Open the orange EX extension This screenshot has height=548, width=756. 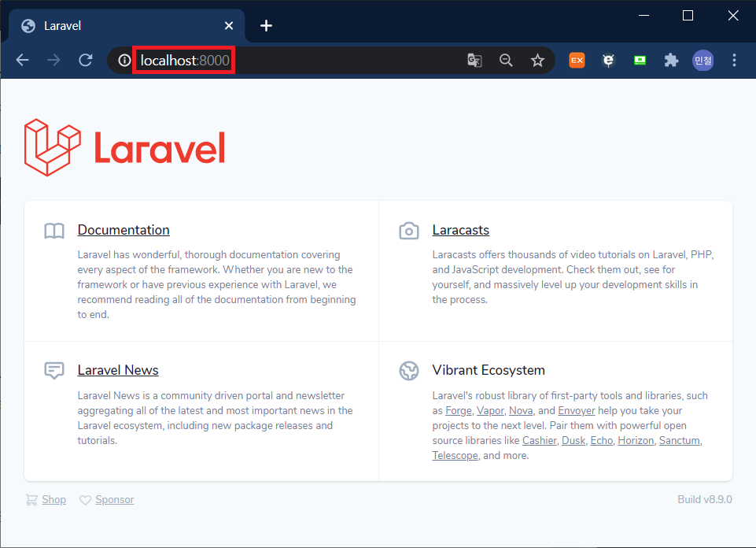pyautogui.click(x=577, y=61)
